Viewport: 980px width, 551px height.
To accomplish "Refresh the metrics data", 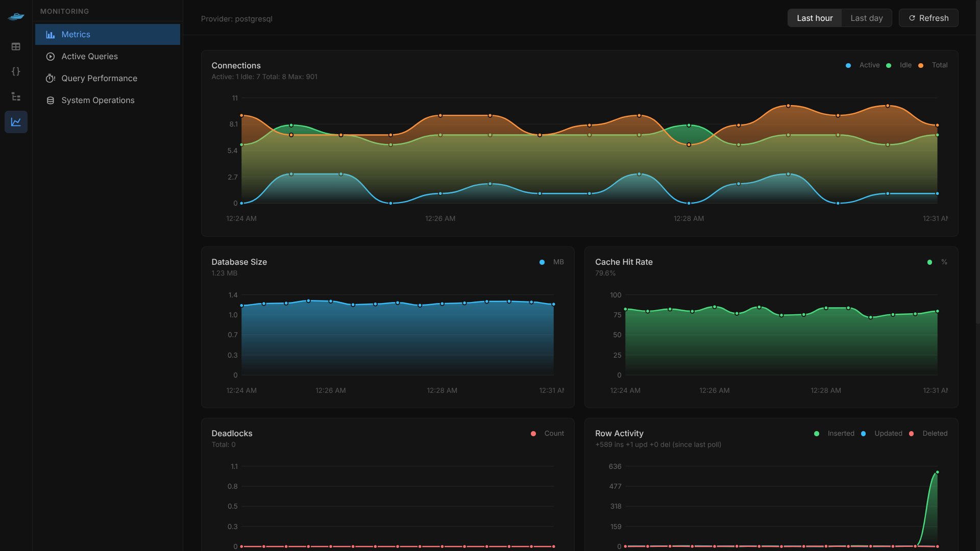I will point(928,18).
